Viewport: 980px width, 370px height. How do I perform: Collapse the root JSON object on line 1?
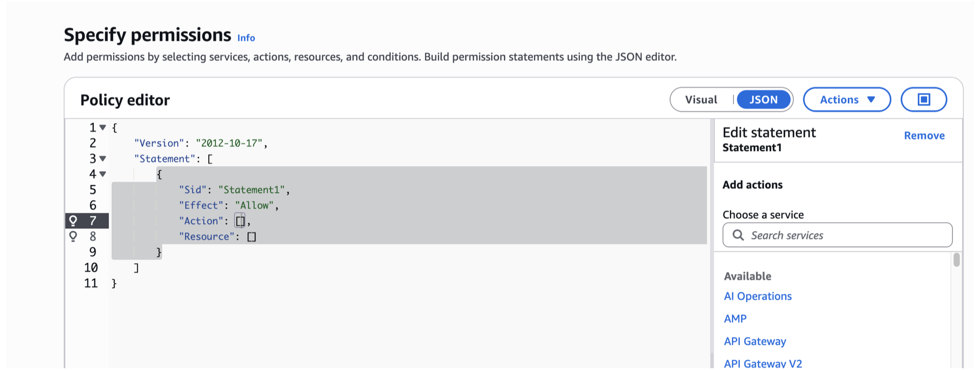pyautogui.click(x=102, y=127)
